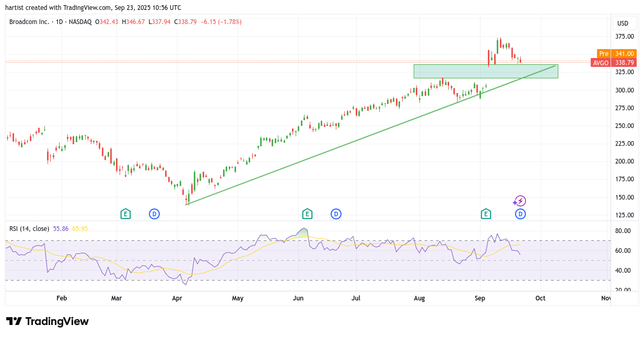The width and height of the screenshot is (644, 337).
Task: Click the 325.00 price axis label
Action: pos(625,72)
